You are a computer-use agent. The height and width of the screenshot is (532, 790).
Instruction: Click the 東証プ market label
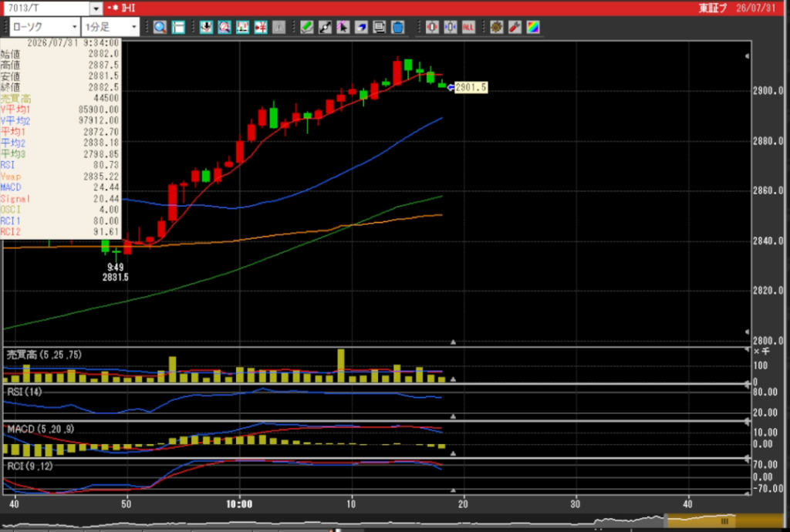coord(713,8)
